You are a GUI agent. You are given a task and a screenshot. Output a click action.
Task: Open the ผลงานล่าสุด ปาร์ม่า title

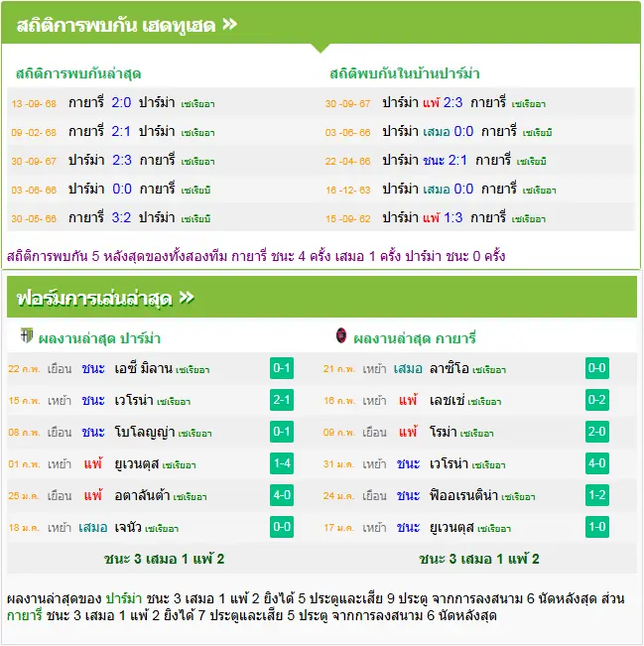pos(99,338)
